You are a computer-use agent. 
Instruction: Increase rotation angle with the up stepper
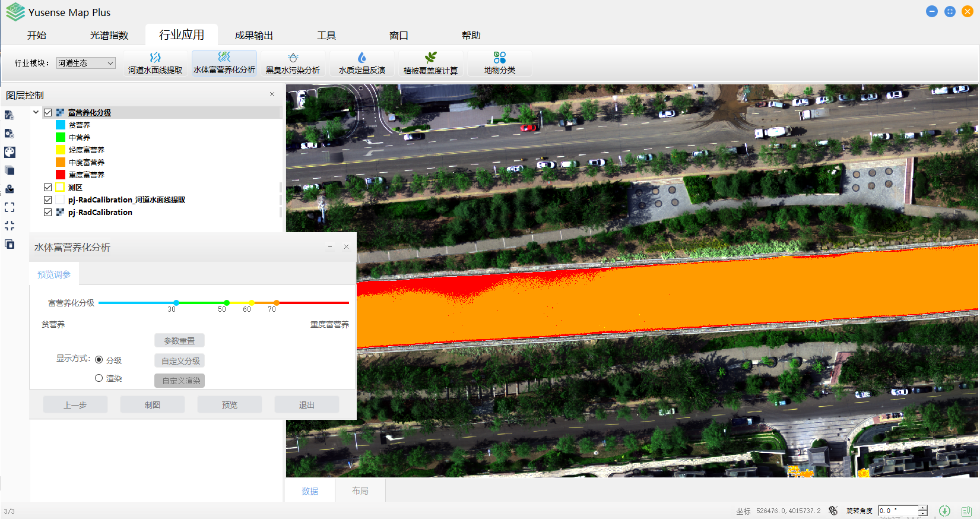pyautogui.click(x=922, y=508)
